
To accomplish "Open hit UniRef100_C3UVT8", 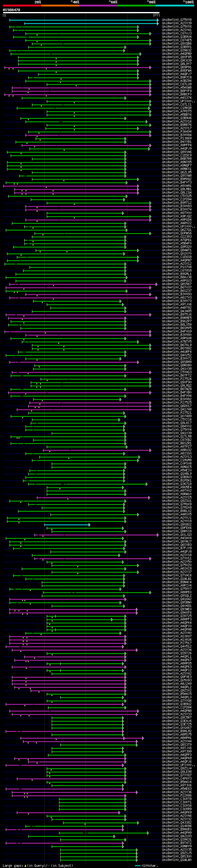I will pos(177,799).
